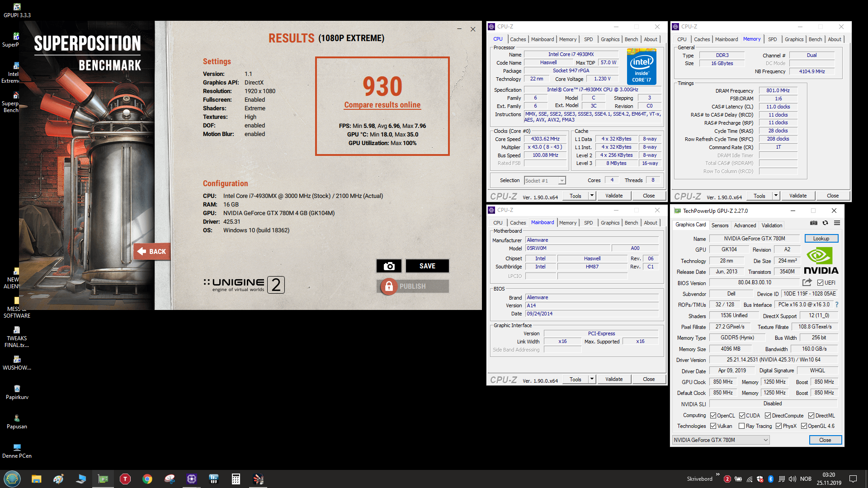This screenshot has height=488, width=868.
Task: Toggle CUDA checkbox
Action: [742, 416]
